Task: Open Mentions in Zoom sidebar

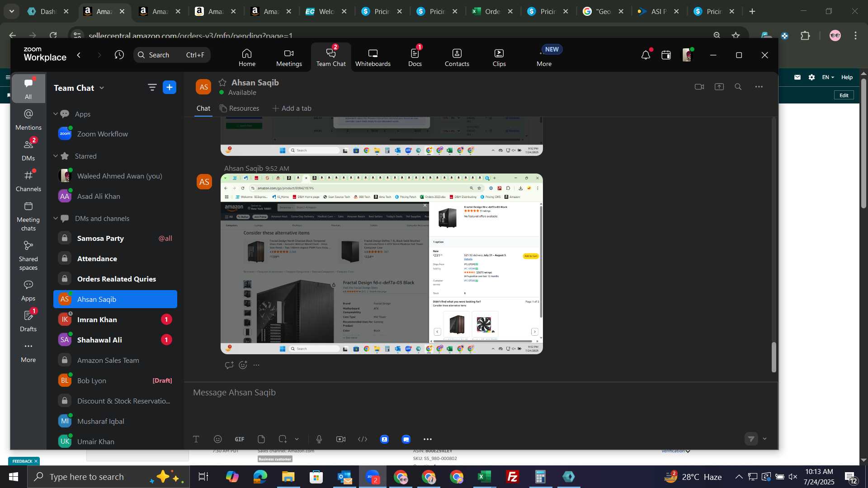Action: (x=28, y=119)
